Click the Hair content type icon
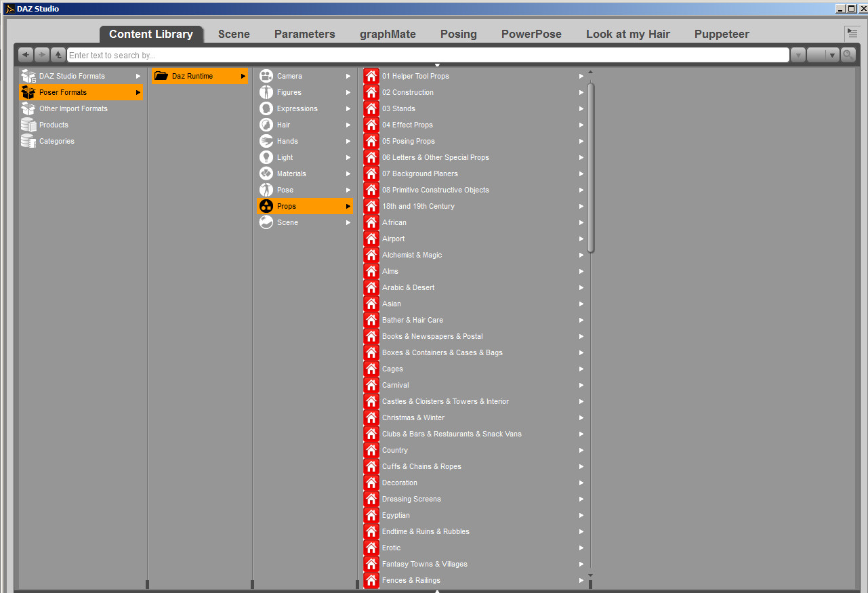Viewport: 868px width, 593px height. click(x=266, y=125)
